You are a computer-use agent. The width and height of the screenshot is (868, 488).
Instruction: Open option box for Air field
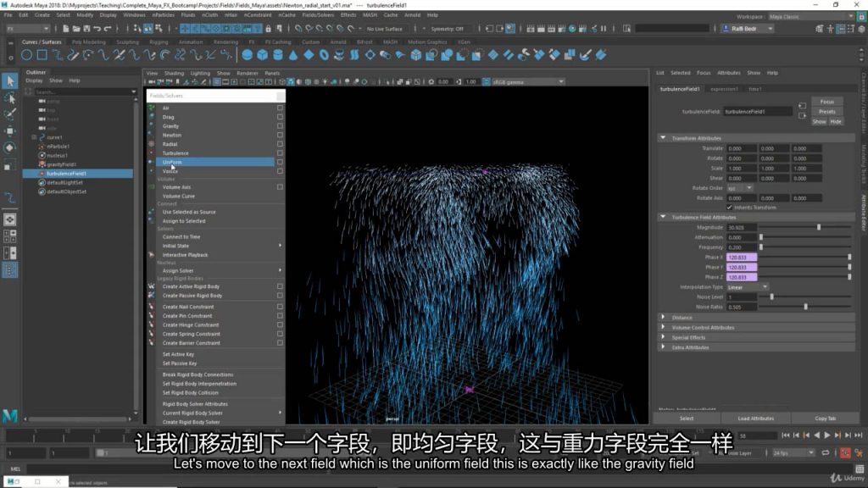[x=280, y=108]
